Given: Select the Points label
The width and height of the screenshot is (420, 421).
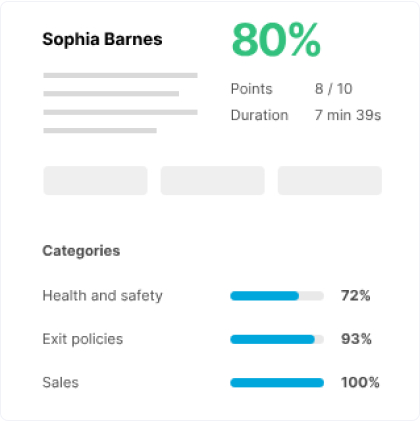Looking at the screenshot, I should tap(252, 89).
